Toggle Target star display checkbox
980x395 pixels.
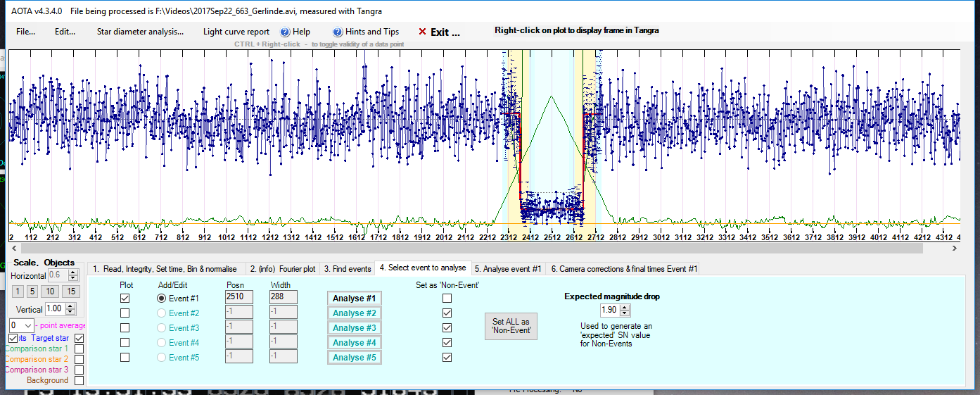click(79, 338)
